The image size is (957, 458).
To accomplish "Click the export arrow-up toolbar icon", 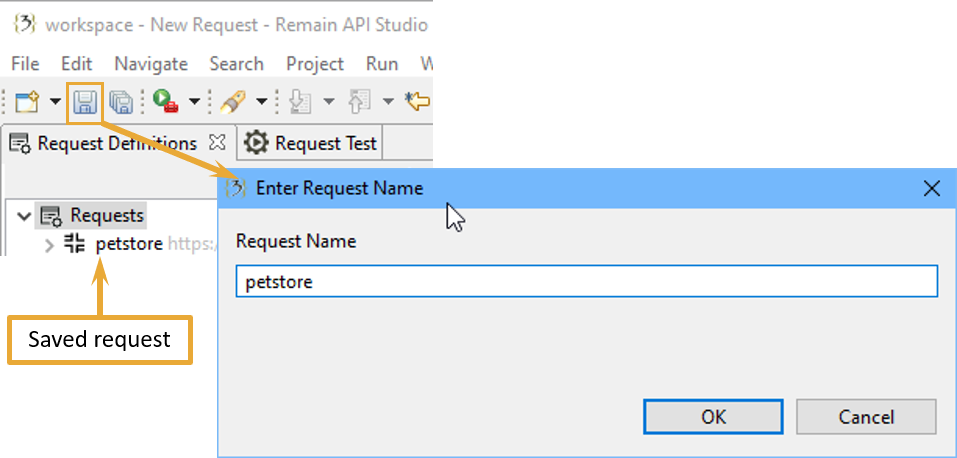I will point(359,101).
